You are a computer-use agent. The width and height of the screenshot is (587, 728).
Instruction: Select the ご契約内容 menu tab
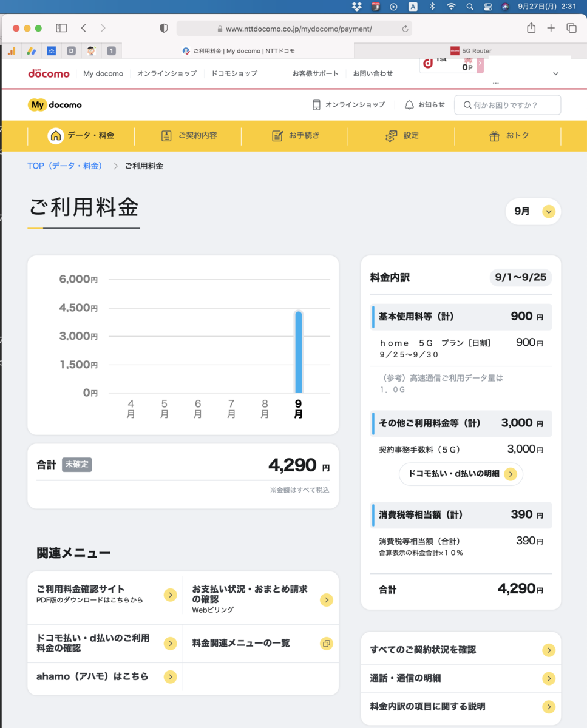coord(188,136)
